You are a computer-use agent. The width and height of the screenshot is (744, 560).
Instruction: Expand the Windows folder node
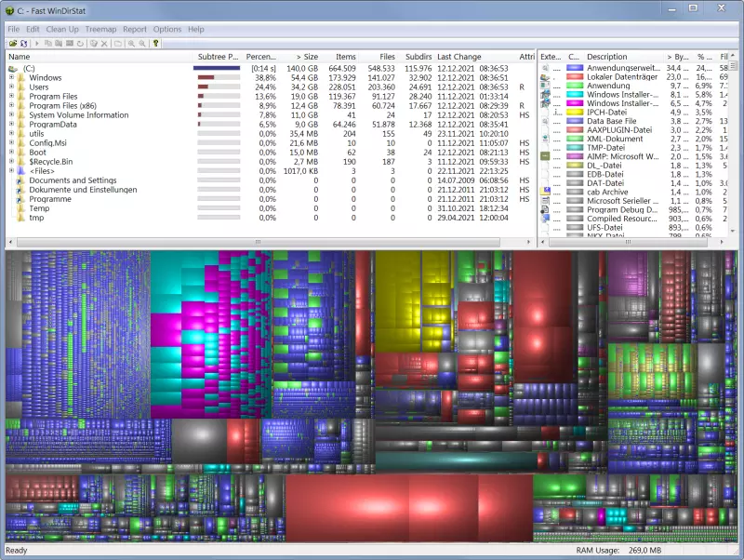pyautogui.click(x=11, y=77)
